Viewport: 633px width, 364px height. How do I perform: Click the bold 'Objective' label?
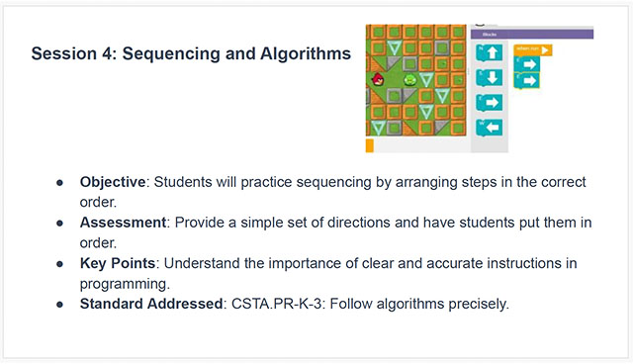[x=113, y=182]
